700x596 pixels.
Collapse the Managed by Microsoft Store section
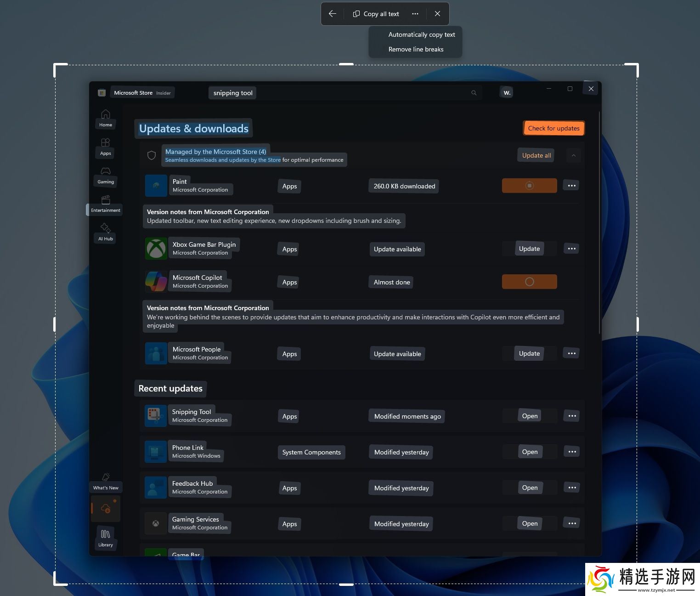[574, 155]
